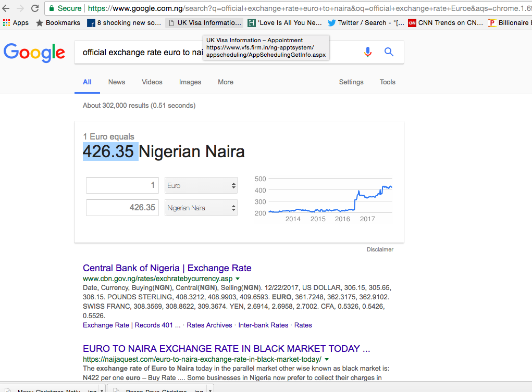Click the 200 value on the chart axis
532x392 pixels.
point(260,213)
